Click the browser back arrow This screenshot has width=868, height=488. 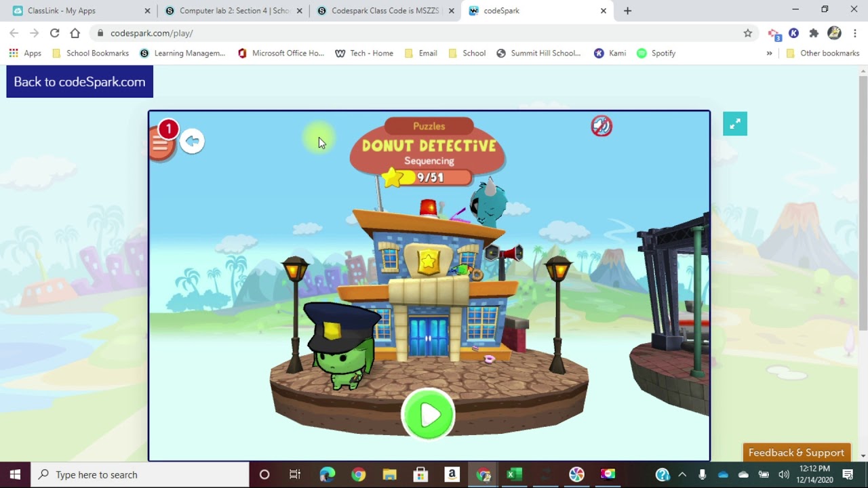[x=14, y=33]
